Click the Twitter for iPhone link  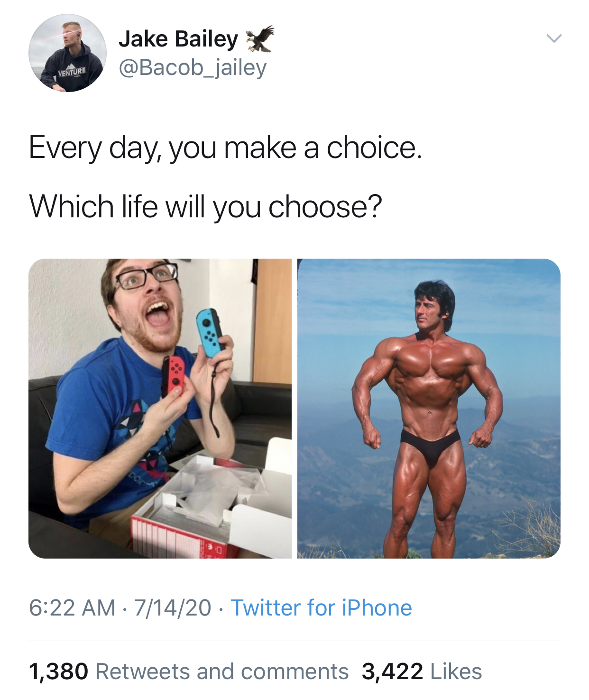(321, 608)
